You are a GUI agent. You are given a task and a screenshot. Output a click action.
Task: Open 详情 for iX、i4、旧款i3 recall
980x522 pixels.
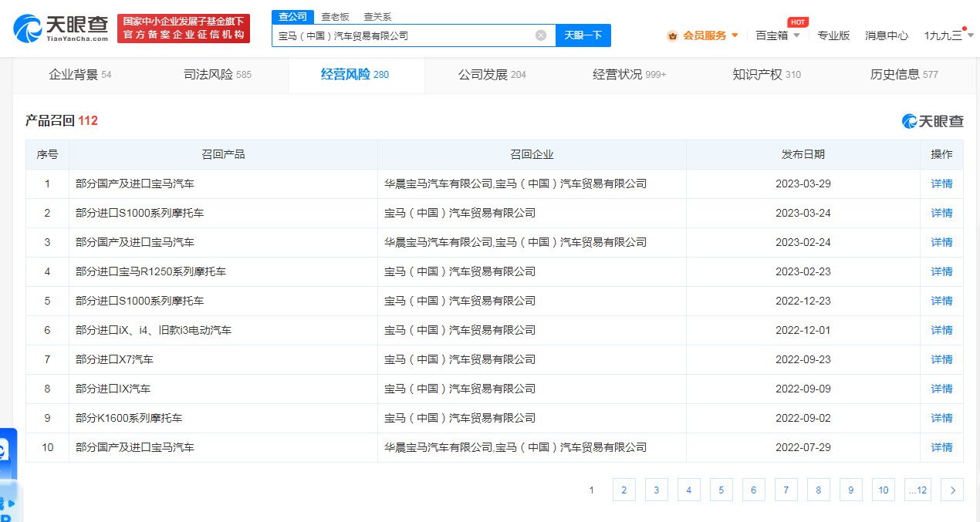click(941, 330)
